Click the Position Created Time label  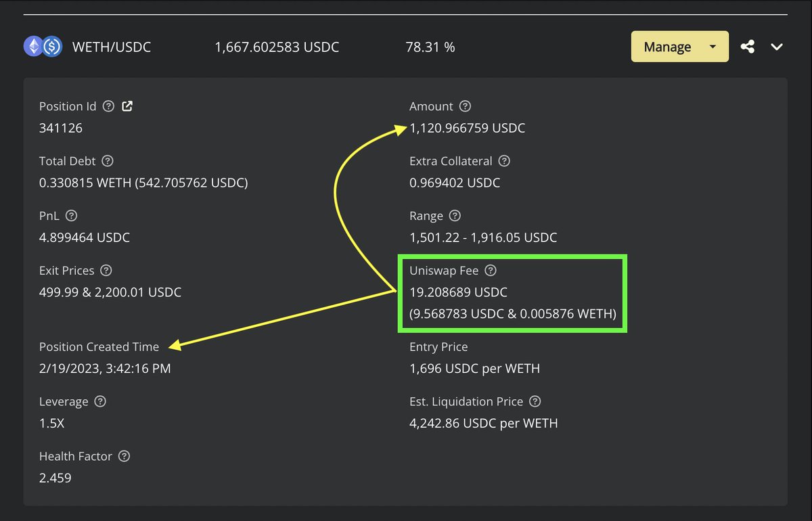point(99,346)
